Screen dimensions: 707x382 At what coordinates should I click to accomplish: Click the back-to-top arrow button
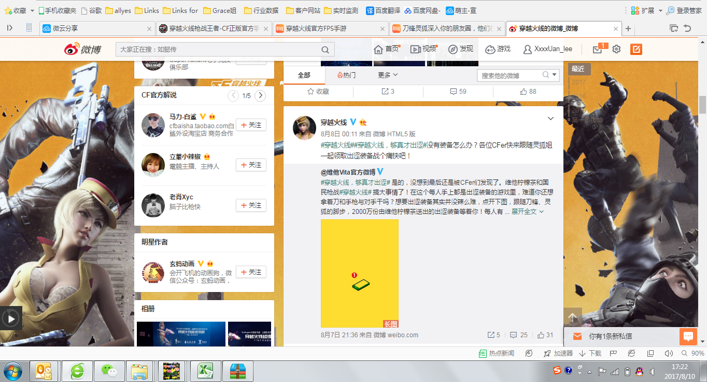click(x=573, y=317)
